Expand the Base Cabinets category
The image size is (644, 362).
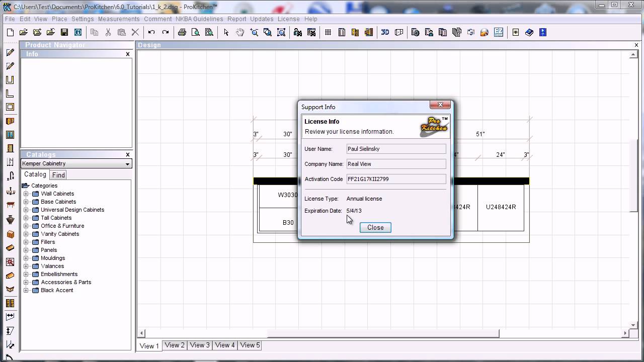(x=26, y=202)
